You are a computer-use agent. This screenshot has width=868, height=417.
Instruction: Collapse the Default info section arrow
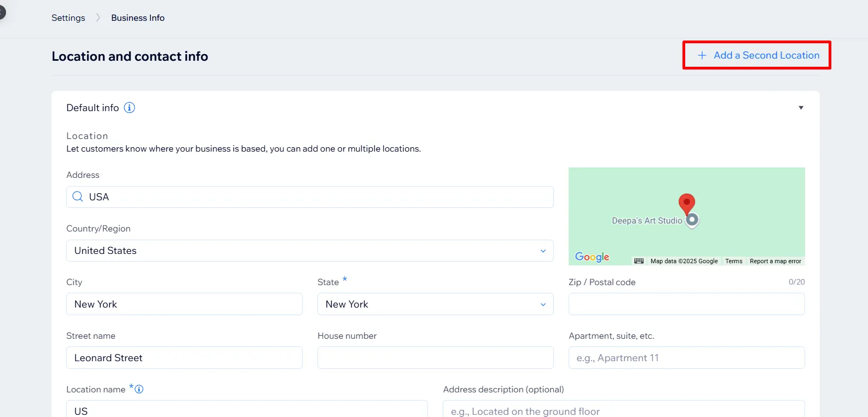click(801, 108)
